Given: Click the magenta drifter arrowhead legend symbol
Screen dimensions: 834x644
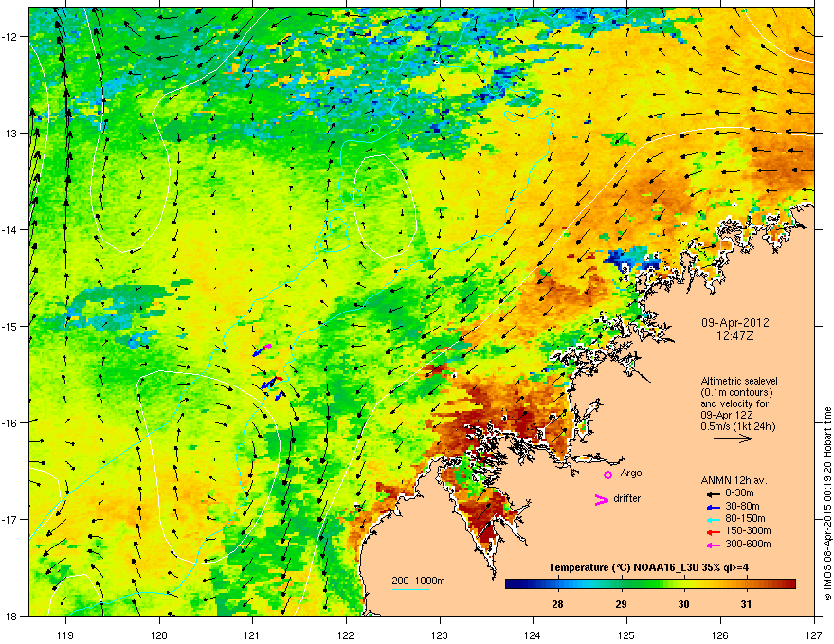Looking at the screenshot, I should (602, 499).
